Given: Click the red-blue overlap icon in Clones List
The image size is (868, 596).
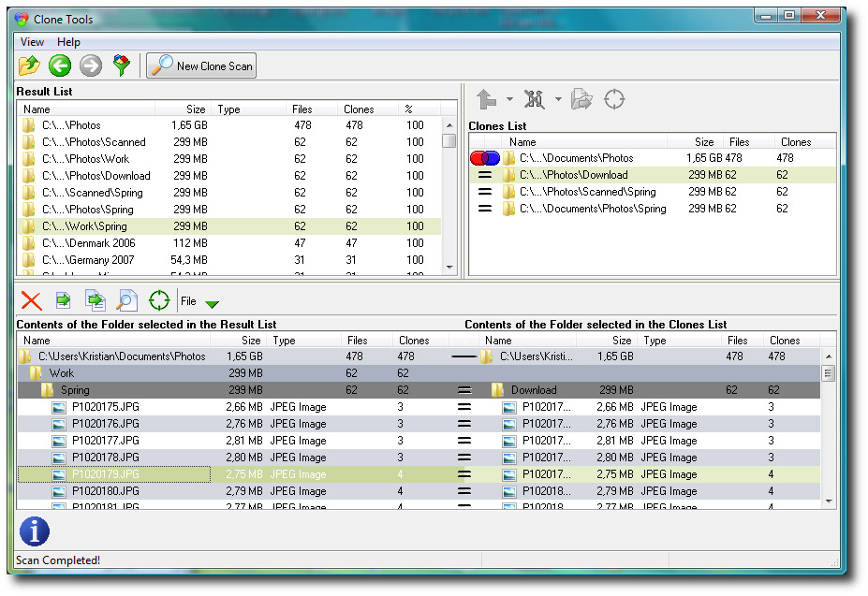Looking at the screenshot, I should point(484,158).
